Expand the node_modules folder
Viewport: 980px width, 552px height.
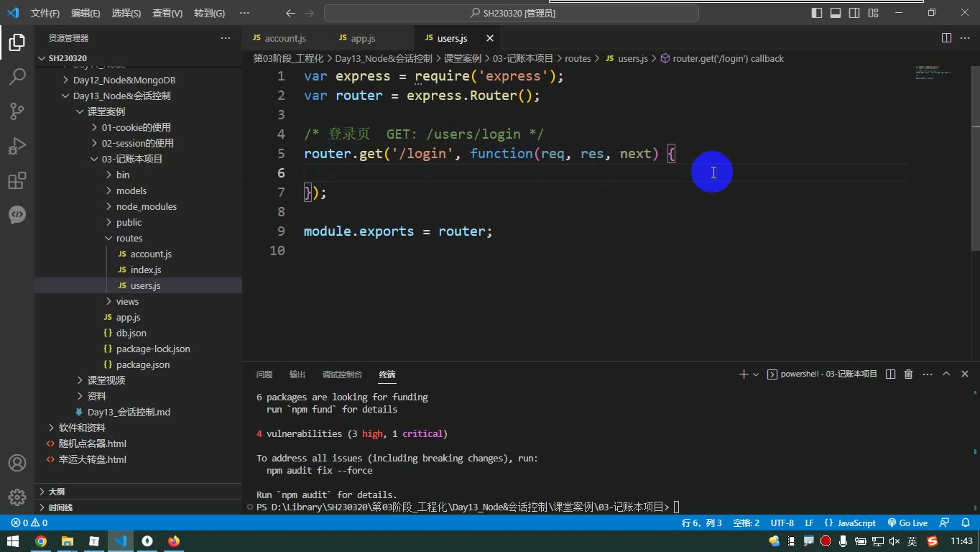[147, 206]
